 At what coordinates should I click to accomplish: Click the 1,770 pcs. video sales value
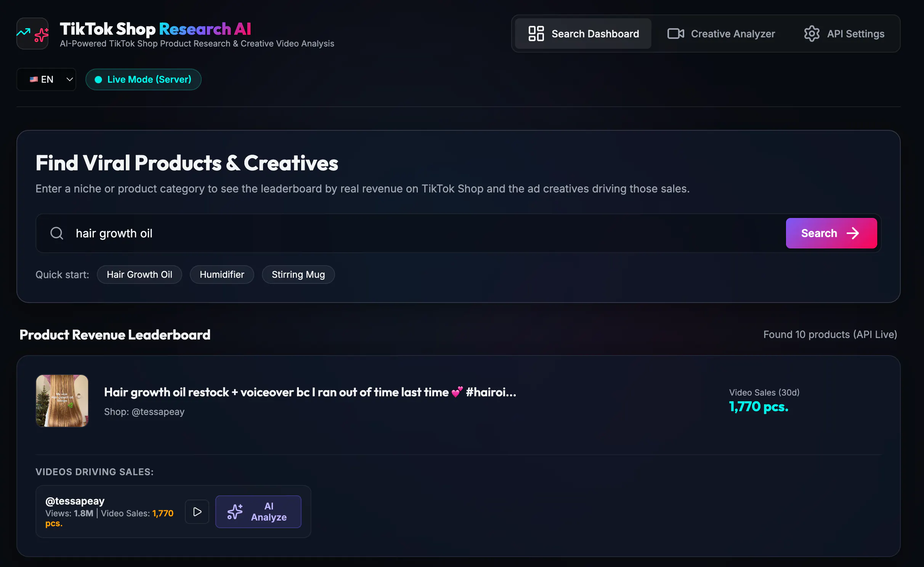click(759, 407)
